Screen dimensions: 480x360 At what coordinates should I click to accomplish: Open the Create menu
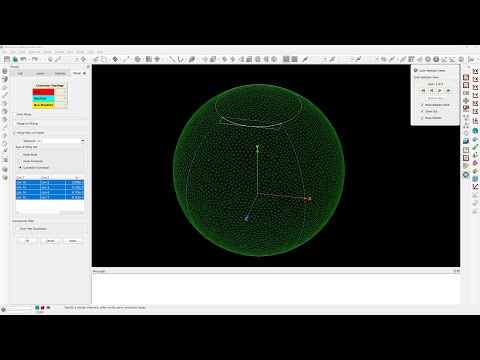59,52
